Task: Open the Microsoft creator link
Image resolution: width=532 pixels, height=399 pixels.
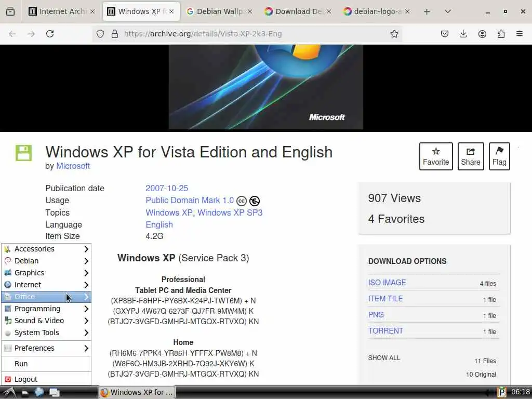Action: (x=73, y=166)
